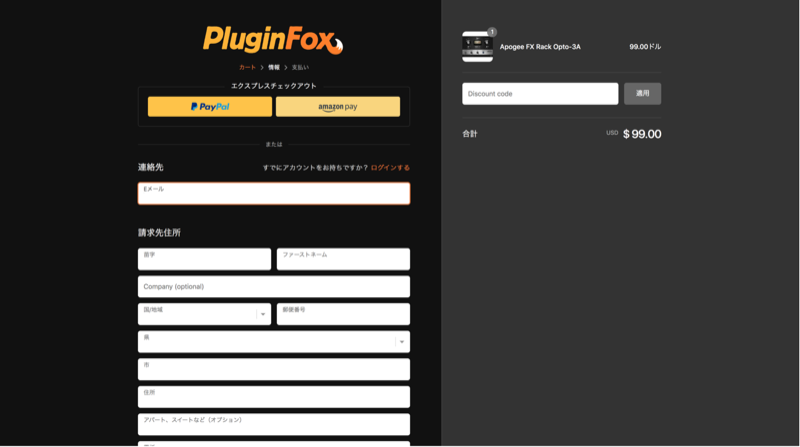Screen dimensions: 800x447
Task: Select the 情報 breadcrumb step
Action: 274,67
